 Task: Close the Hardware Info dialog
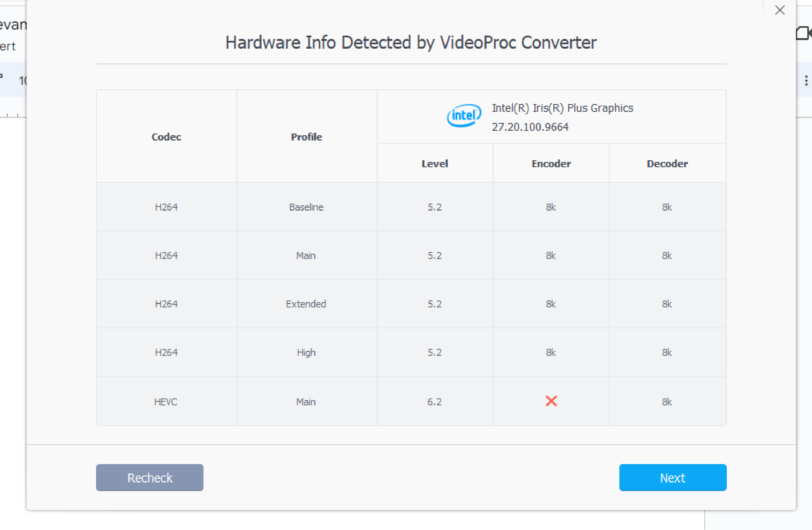[x=780, y=10]
